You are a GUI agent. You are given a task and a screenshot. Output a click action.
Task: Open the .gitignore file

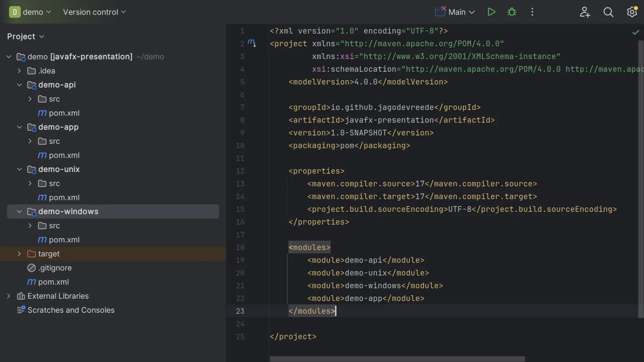55,268
